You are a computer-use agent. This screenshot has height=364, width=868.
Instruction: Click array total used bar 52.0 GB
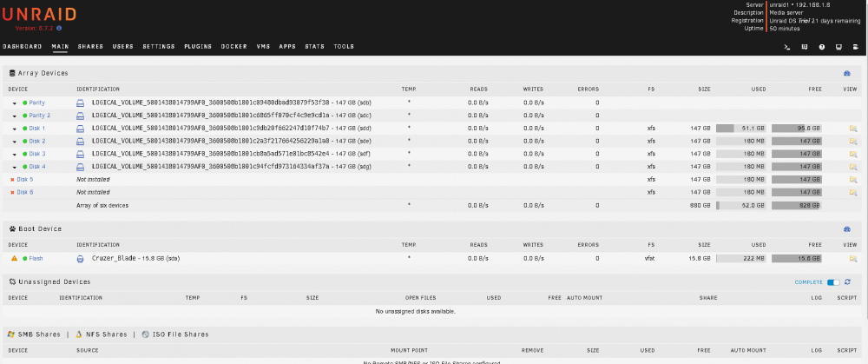[740, 206]
